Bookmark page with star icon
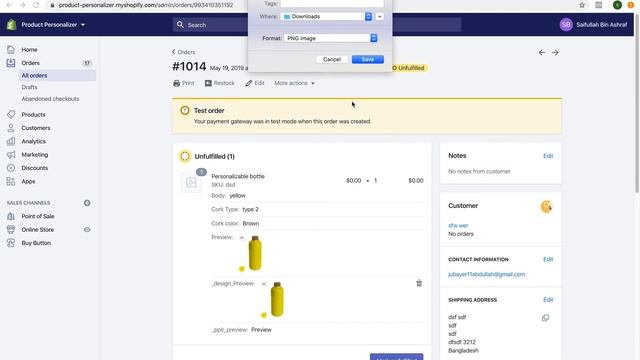 point(582,5)
